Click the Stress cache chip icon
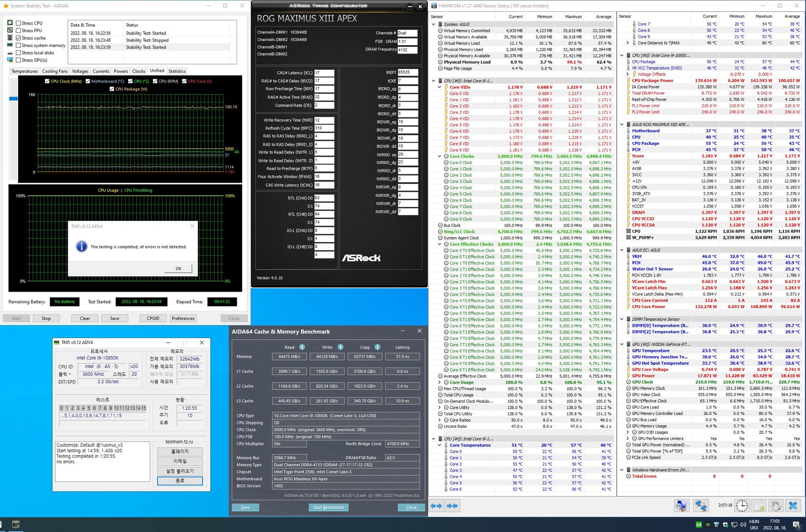Screen dimensions: 806x532 click(x=10, y=38)
